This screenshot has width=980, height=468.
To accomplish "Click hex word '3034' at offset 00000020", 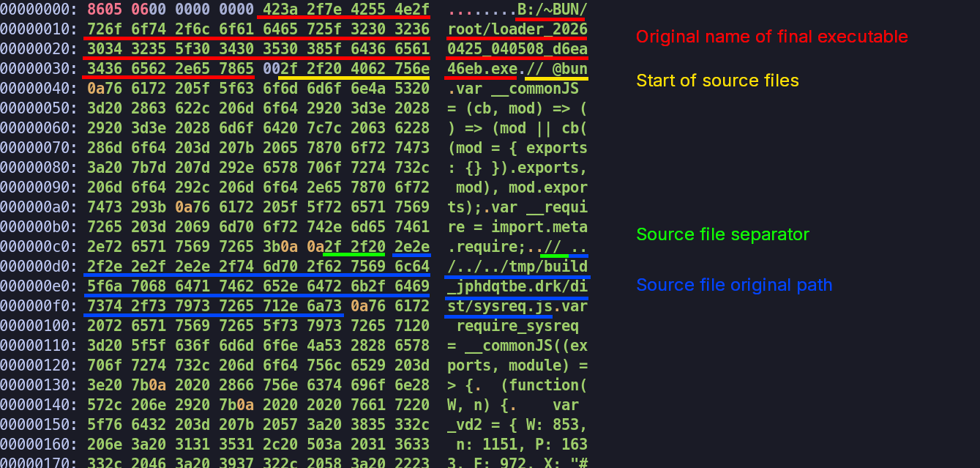I will (x=105, y=49).
